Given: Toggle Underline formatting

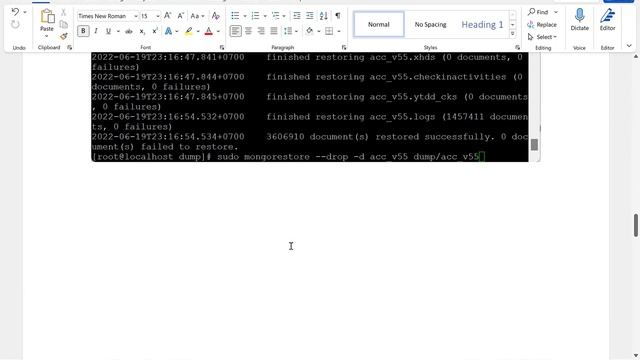Looking at the screenshot, I should (109, 31).
